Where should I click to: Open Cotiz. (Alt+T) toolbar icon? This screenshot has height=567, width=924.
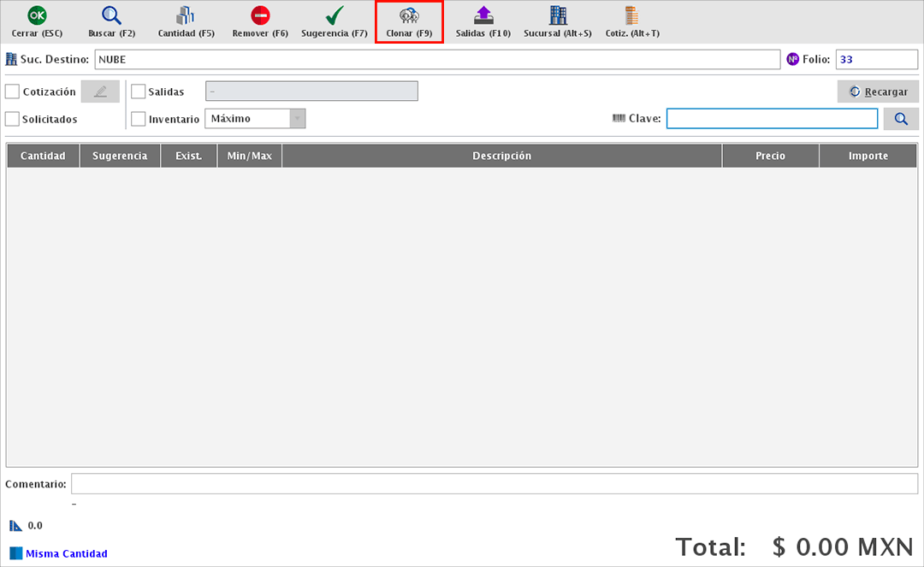(x=631, y=15)
